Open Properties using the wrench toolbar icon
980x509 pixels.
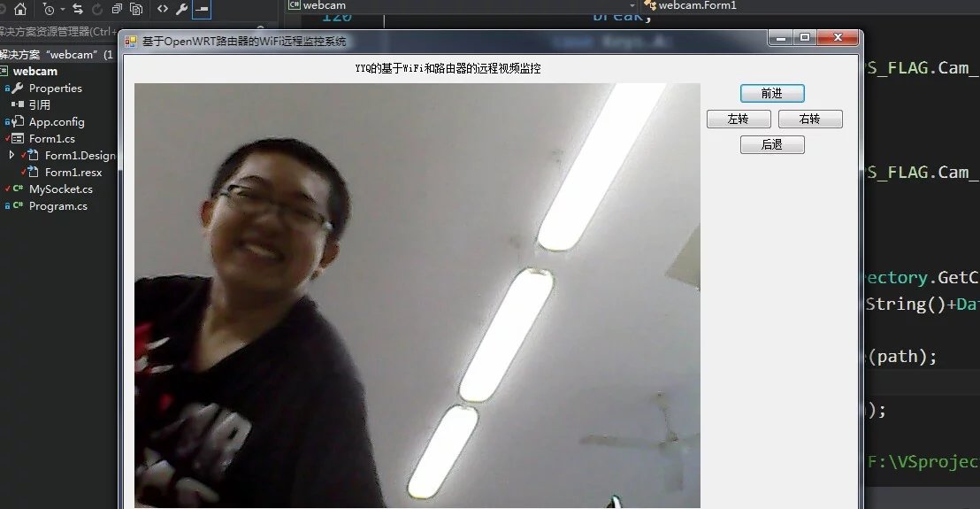(x=182, y=10)
